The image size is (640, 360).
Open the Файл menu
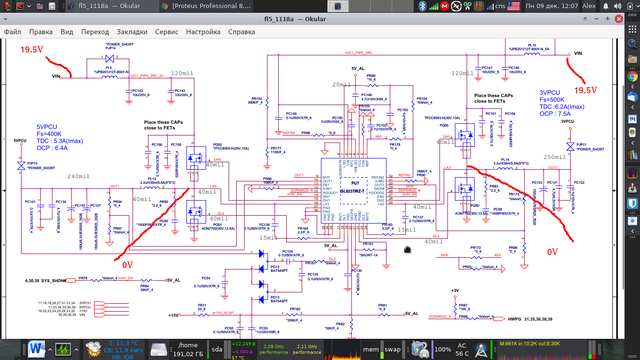[13, 32]
